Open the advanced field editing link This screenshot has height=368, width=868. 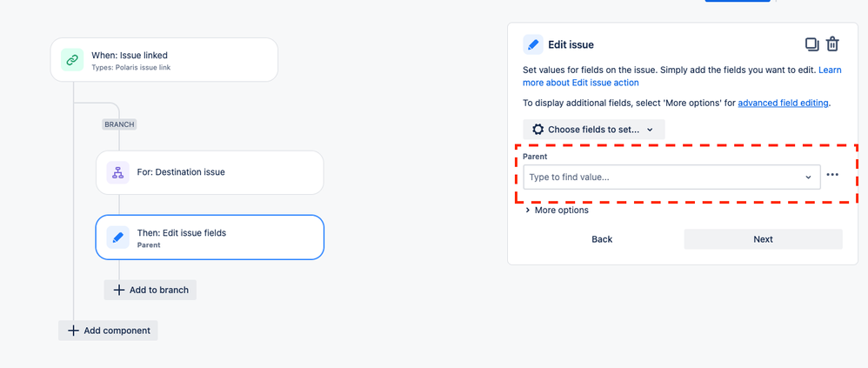(x=784, y=103)
